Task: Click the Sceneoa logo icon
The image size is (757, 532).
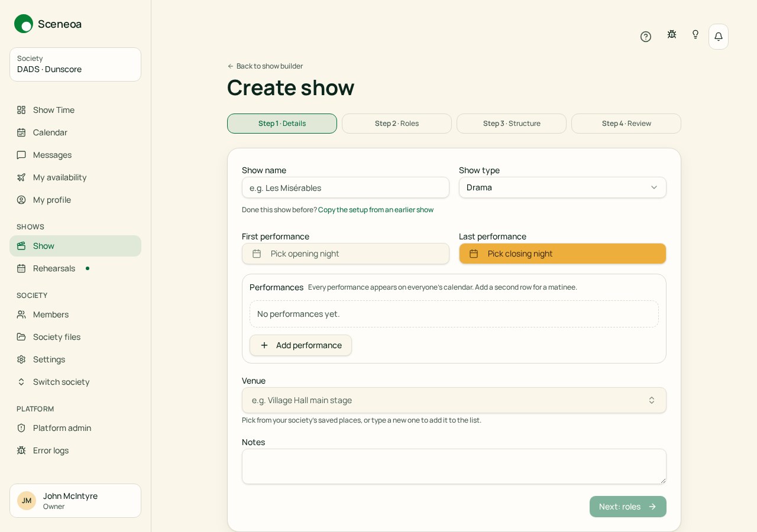Action: coord(24,24)
